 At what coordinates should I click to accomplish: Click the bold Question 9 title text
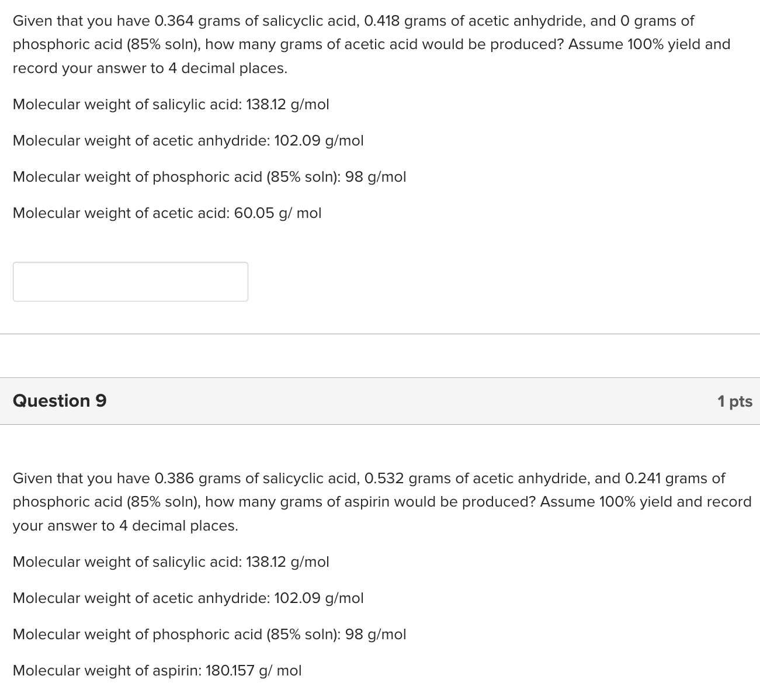[x=59, y=401]
